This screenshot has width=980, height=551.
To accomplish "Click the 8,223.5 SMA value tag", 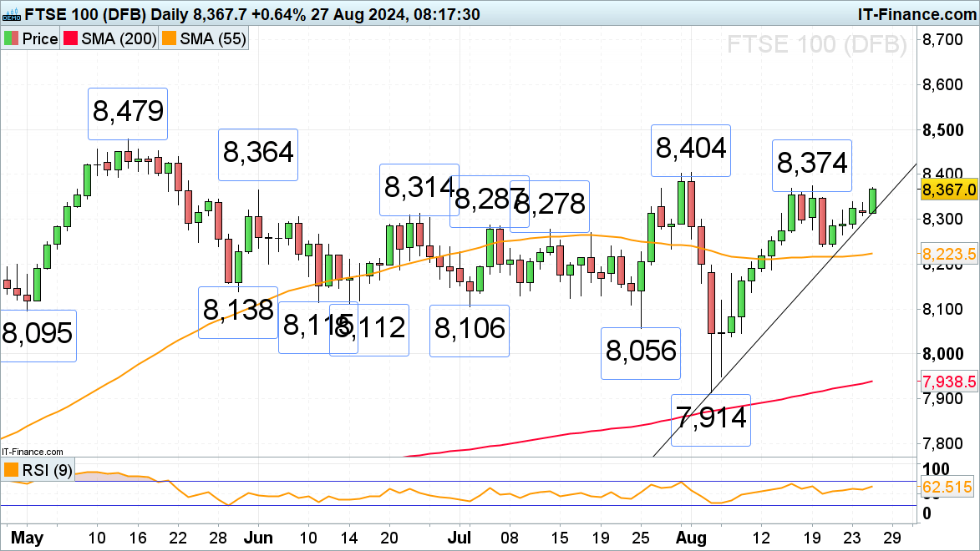I will (948, 254).
